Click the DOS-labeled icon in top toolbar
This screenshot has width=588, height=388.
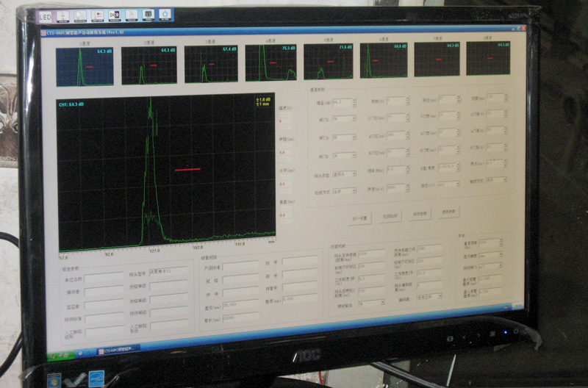tap(114, 15)
